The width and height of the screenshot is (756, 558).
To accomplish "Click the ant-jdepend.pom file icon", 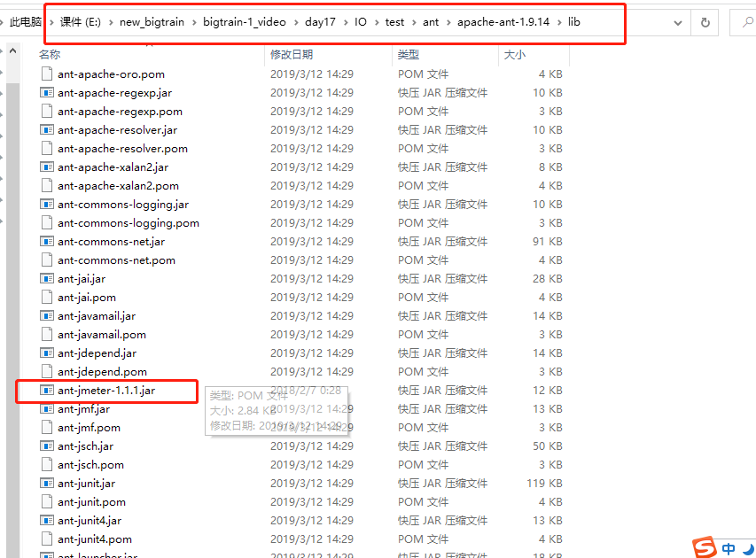I will click(x=47, y=371).
